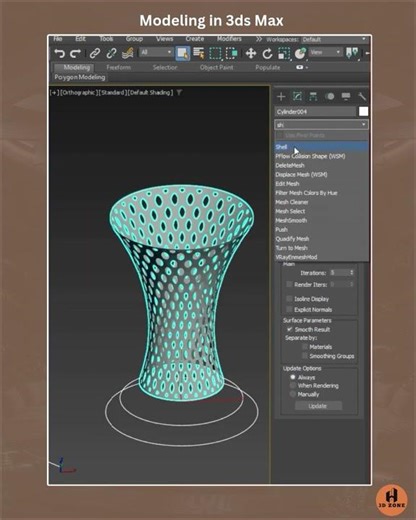The width and height of the screenshot is (416, 520).
Task: Open the Hierarchy command panel icon
Action: pos(313,96)
